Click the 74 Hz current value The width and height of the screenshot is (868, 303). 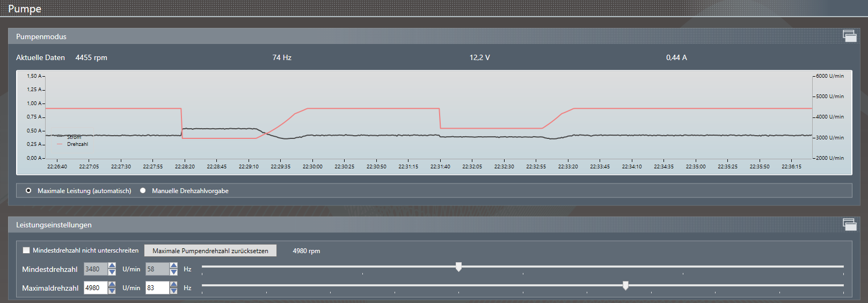coord(282,57)
